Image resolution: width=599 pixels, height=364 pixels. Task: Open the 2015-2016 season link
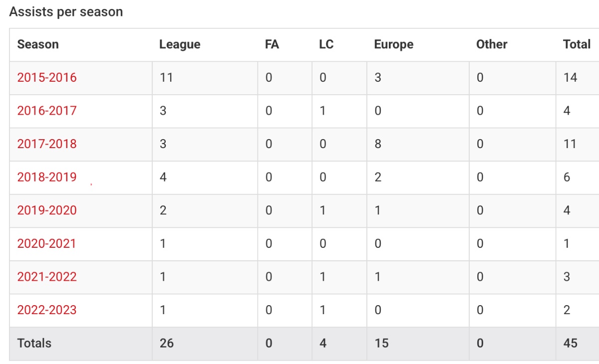coord(47,78)
